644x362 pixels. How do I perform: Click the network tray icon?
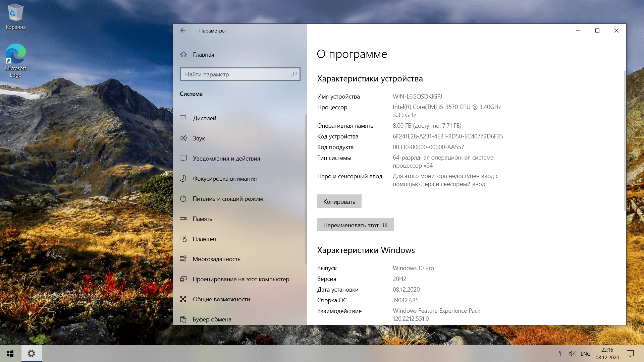(563, 354)
